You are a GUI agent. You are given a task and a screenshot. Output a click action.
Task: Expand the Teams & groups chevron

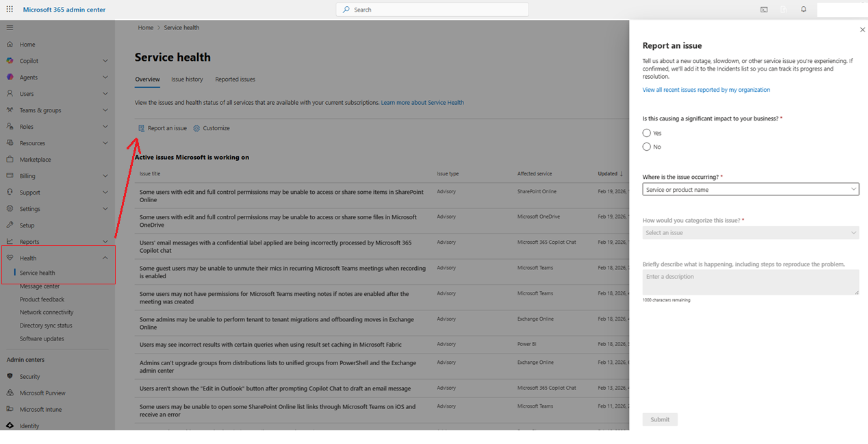[x=105, y=110]
